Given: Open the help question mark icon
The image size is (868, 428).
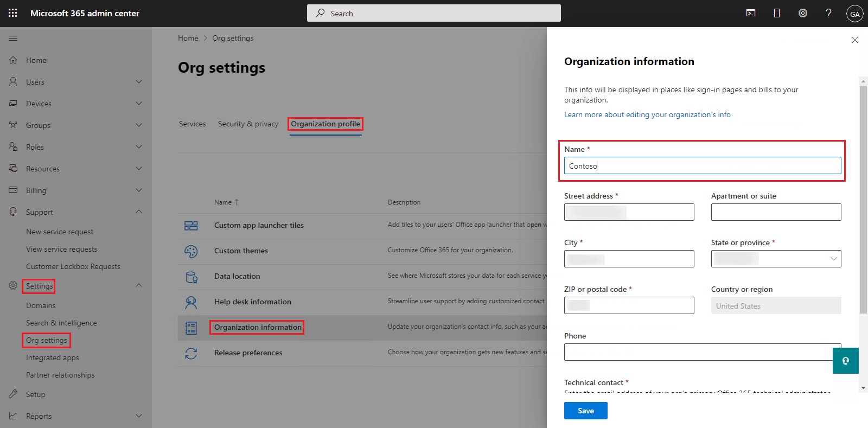Looking at the screenshot, I should tap(828, 13).
